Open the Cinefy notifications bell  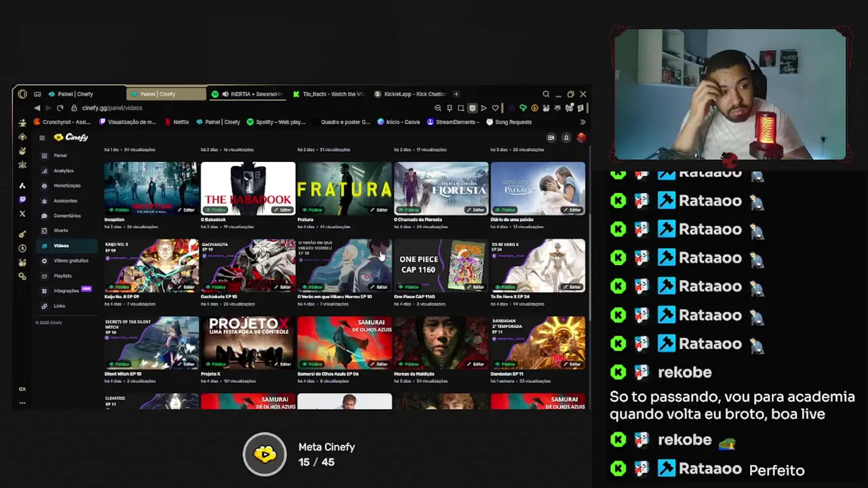[x=566, y=138]
